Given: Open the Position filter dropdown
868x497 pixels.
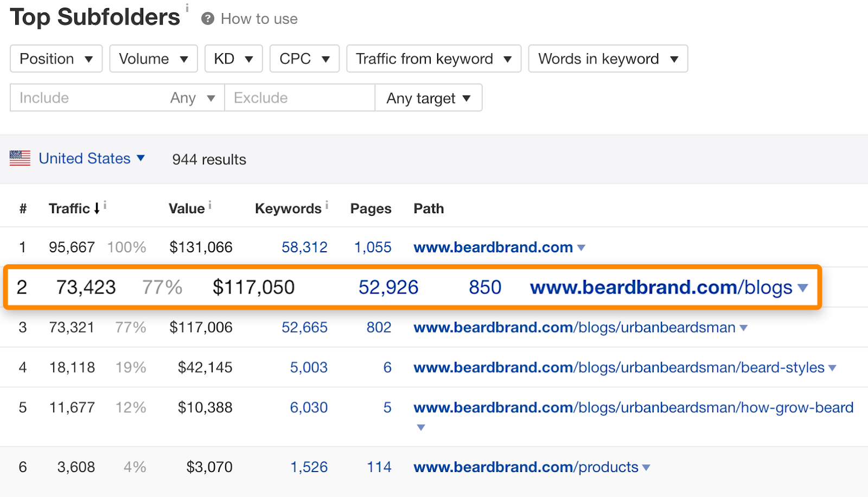Looking at the screenshot, I should 56,59.
